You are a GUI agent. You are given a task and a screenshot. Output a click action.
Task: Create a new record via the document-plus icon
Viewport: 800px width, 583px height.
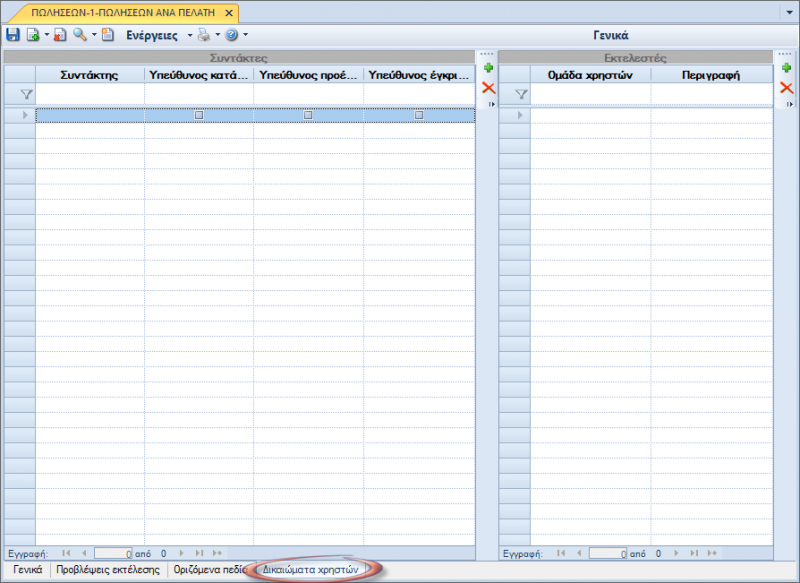pyautogui.click(x=33, y=35)
